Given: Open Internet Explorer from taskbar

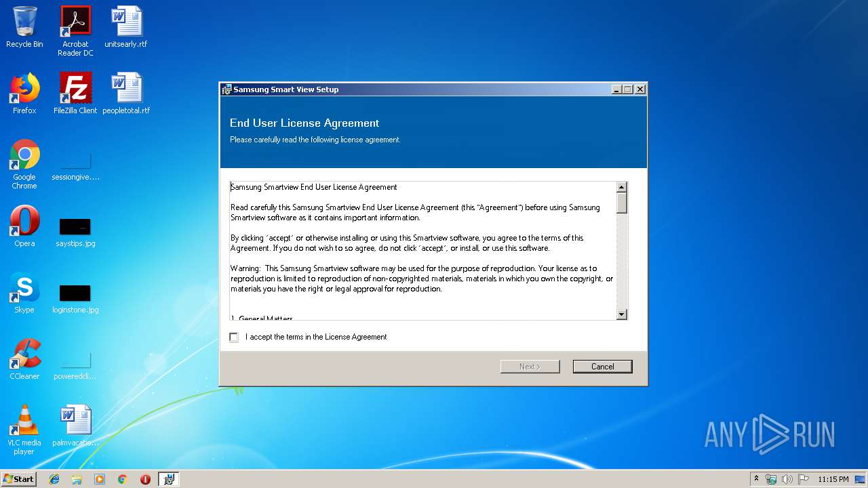Looking at the screenshot, I should (54, 479).
